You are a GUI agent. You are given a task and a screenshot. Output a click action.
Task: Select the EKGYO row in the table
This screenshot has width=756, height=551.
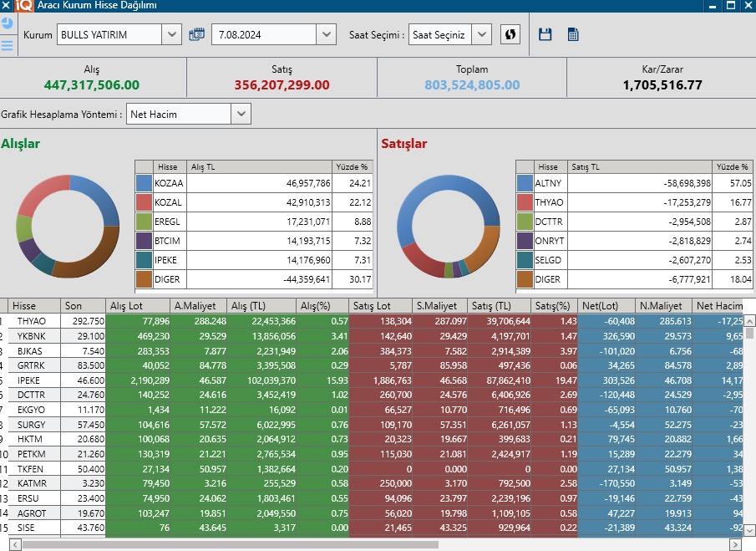(x=371, y=410)
